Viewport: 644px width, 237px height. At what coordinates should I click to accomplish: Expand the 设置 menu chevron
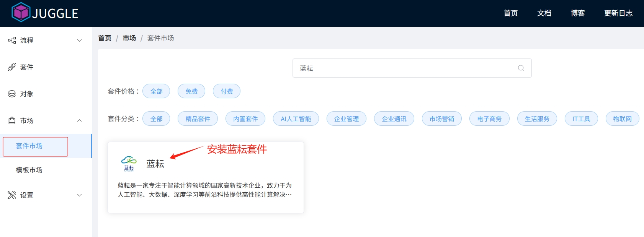click(x=80, y=195)
